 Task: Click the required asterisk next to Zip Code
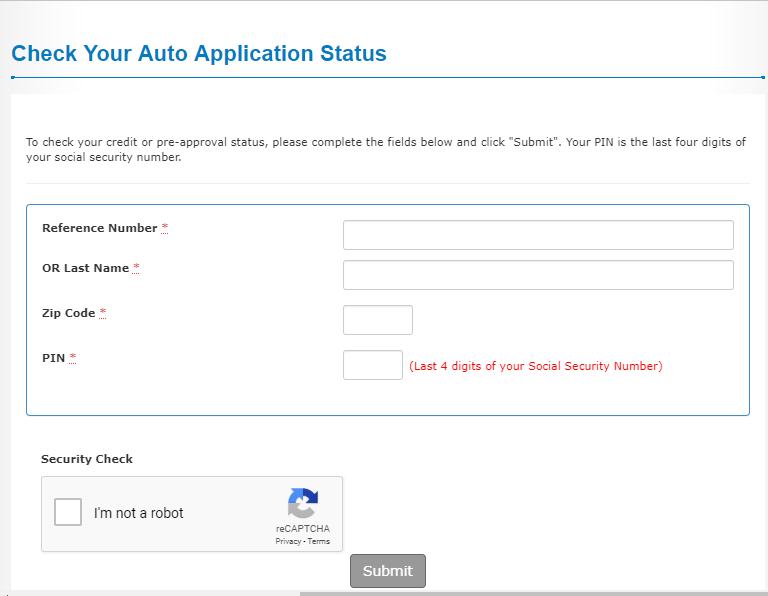tap(103, 313)
